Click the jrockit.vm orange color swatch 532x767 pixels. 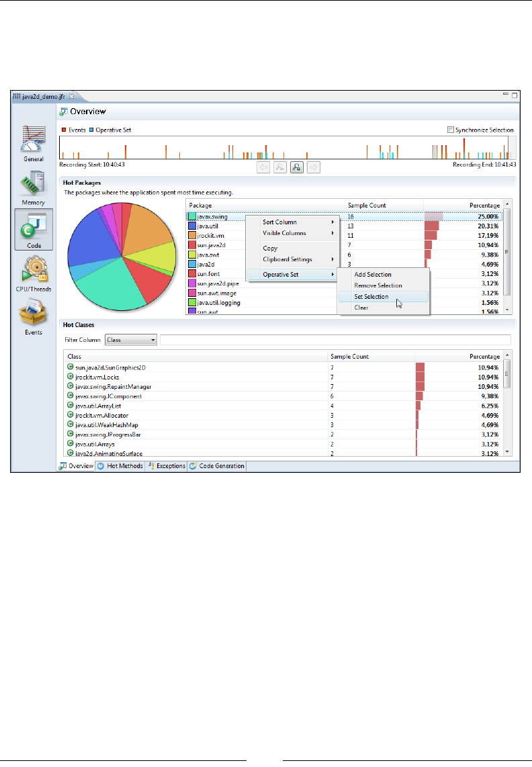click(x=192, y=235)
